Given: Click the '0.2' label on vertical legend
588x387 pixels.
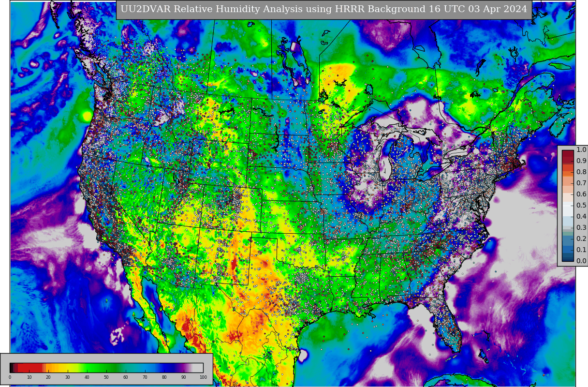Looking at the screenshot, I should pos(581,238).
